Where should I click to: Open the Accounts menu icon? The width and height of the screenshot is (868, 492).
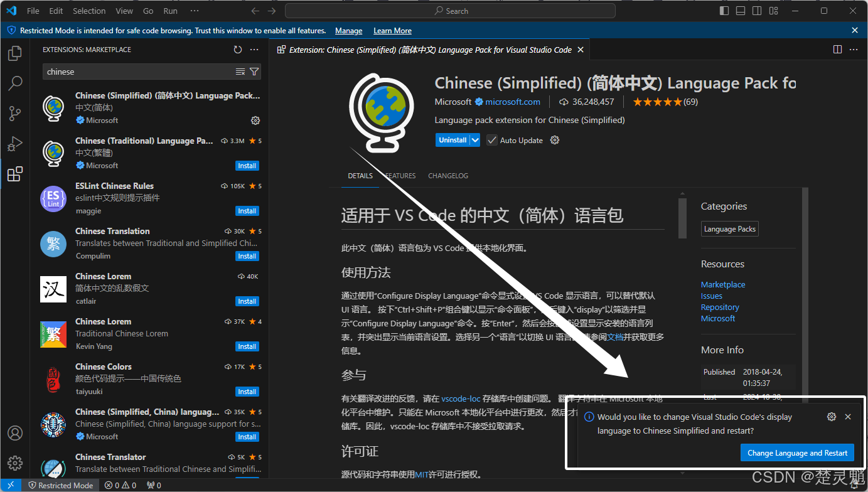tap(15, 433)
